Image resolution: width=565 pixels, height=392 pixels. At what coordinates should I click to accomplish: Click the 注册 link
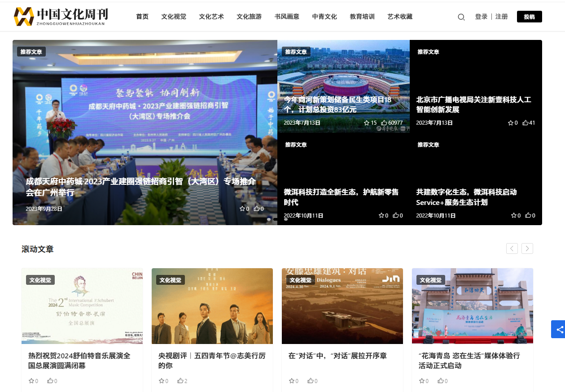[502, 17]
